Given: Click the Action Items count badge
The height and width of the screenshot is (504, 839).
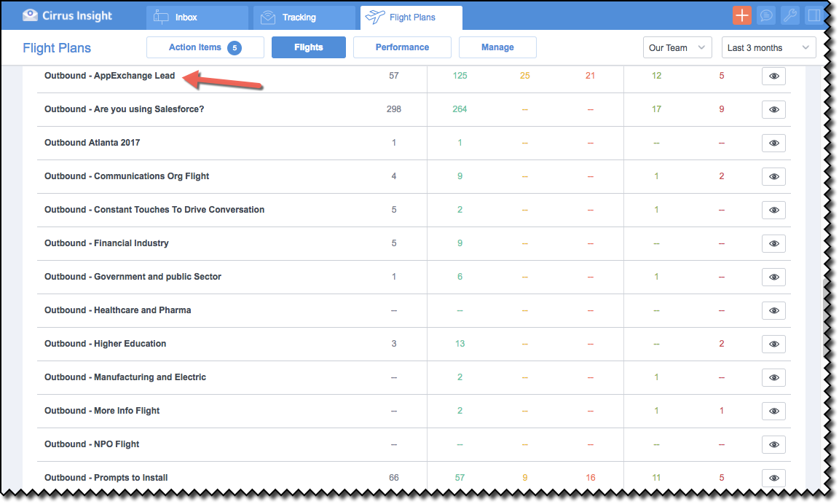Looking at the screenshot, I should [235, 47].
